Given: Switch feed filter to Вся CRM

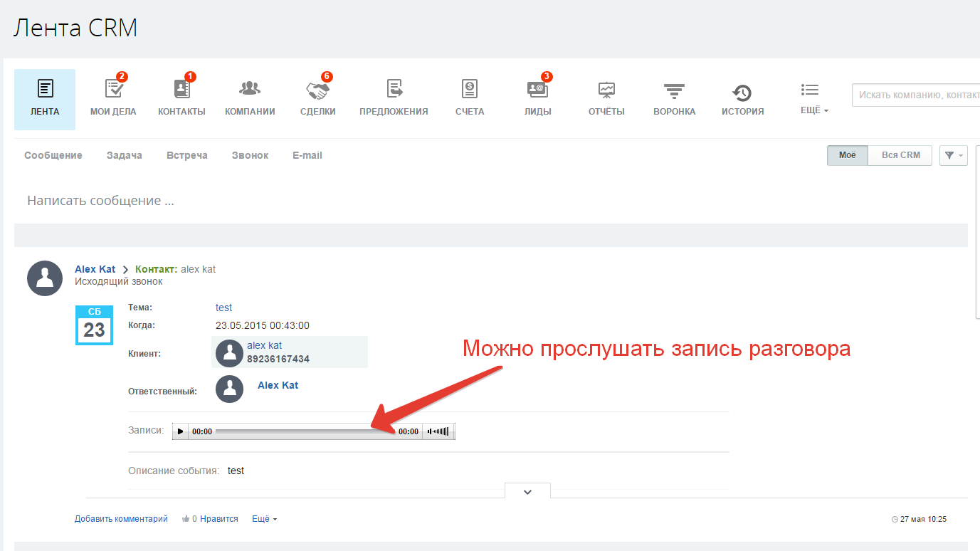Looking at the screenshot, I should click(900, 155).
